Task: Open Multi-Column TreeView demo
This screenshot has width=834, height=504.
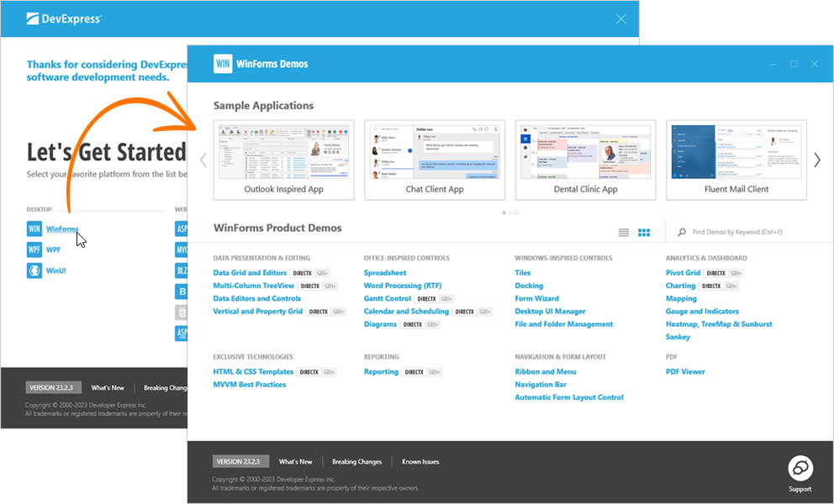Action: point(253,286)
